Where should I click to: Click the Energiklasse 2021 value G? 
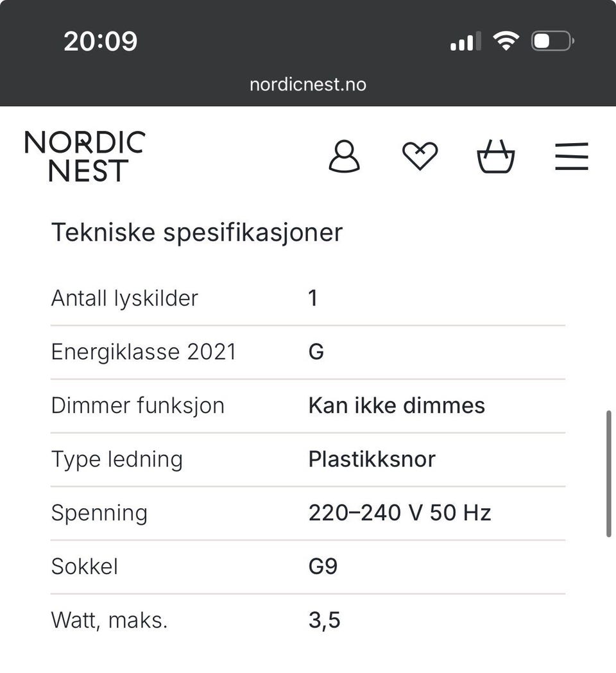(x=316, y=352)
